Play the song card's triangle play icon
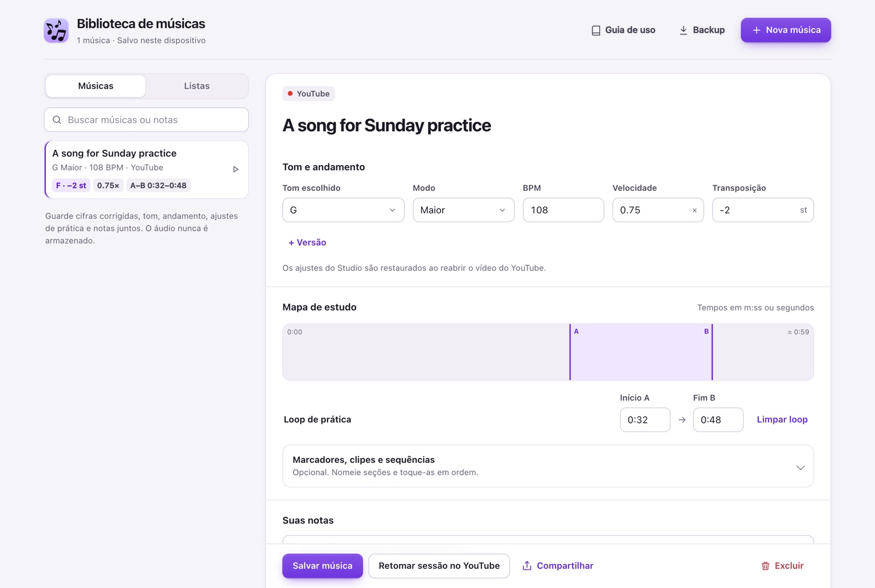 point(236,169)
